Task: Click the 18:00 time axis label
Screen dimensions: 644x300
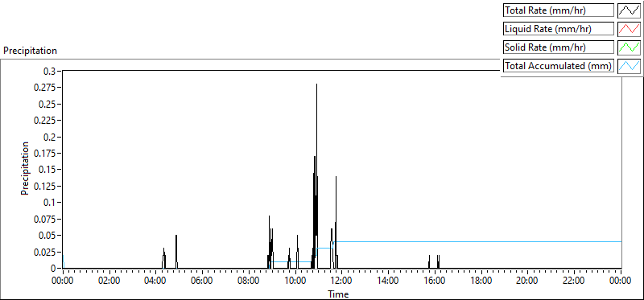Action: click(481, 281)
